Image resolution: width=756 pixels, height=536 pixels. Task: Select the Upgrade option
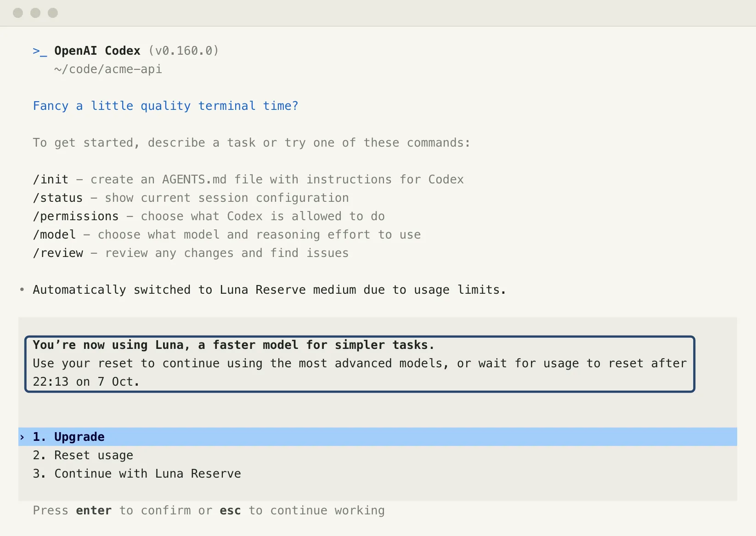(x=378, y=437)
